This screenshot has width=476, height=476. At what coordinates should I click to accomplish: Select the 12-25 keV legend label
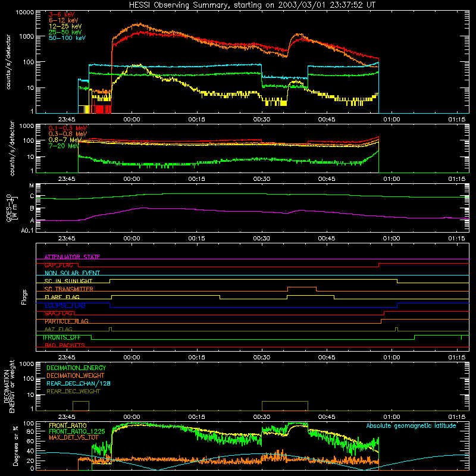[x=65, y=26]
